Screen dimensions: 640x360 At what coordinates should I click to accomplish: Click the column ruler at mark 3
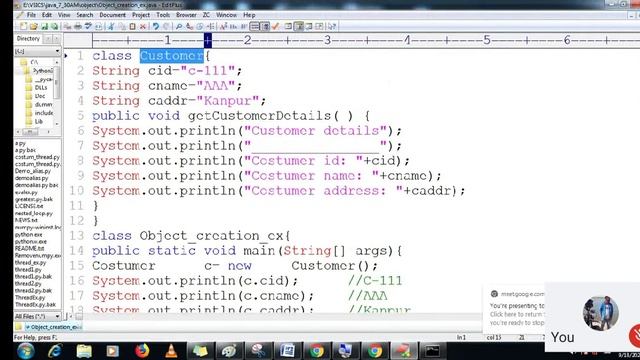tap(327, 40)
